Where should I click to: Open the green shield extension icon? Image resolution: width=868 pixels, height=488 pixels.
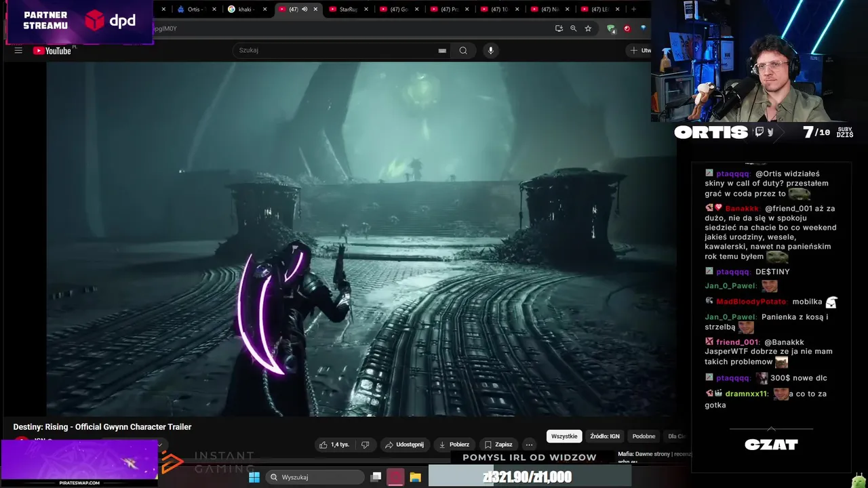click(x=611, y=28)
